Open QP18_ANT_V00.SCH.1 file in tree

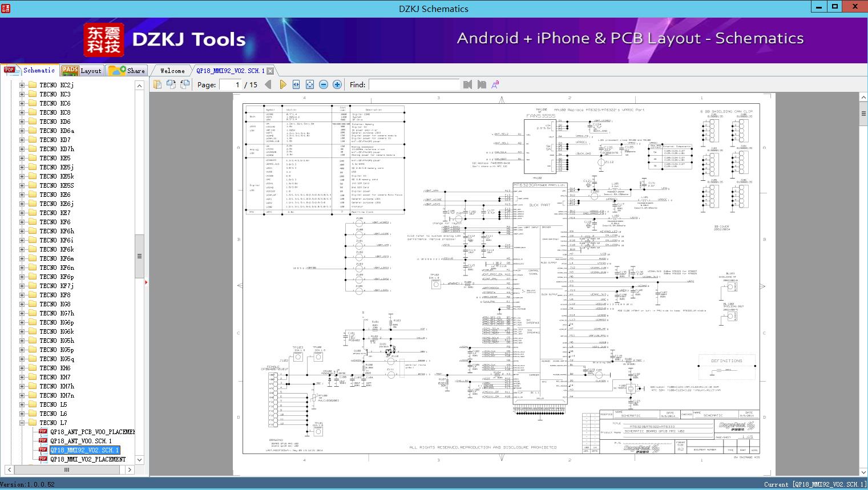point(80,441)
